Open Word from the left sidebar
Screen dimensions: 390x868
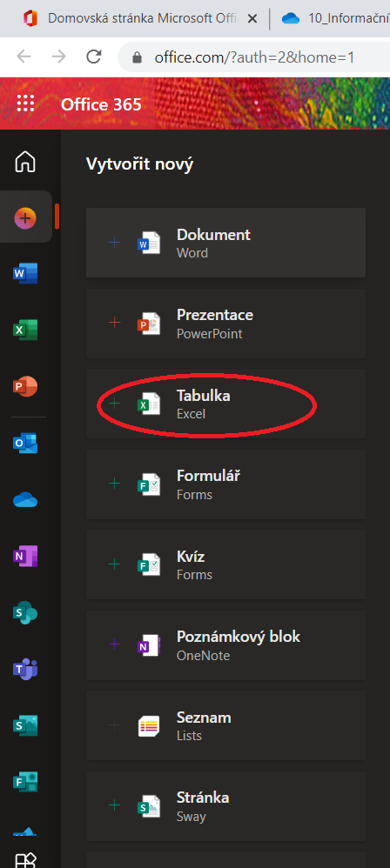pos(25,273)
